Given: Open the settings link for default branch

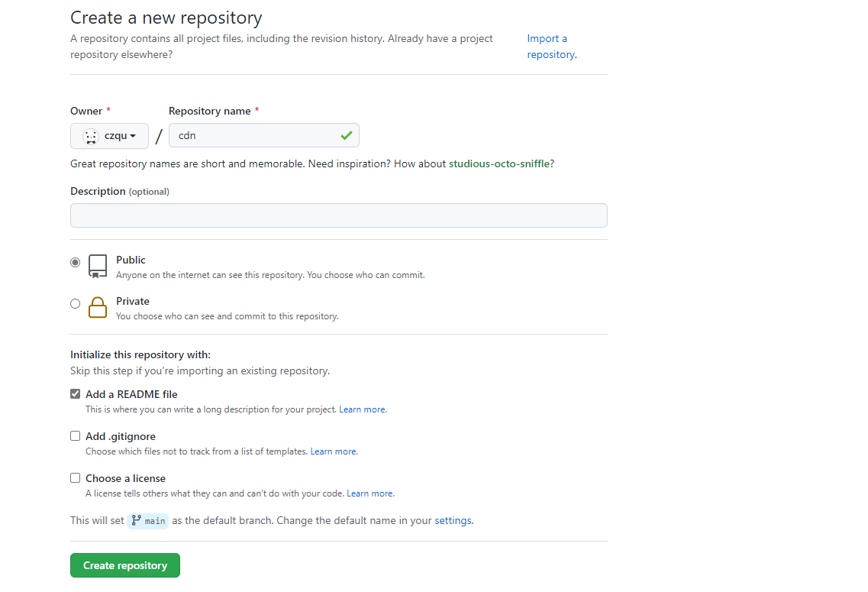Looking at the screenshot, I should coord(453,521).
